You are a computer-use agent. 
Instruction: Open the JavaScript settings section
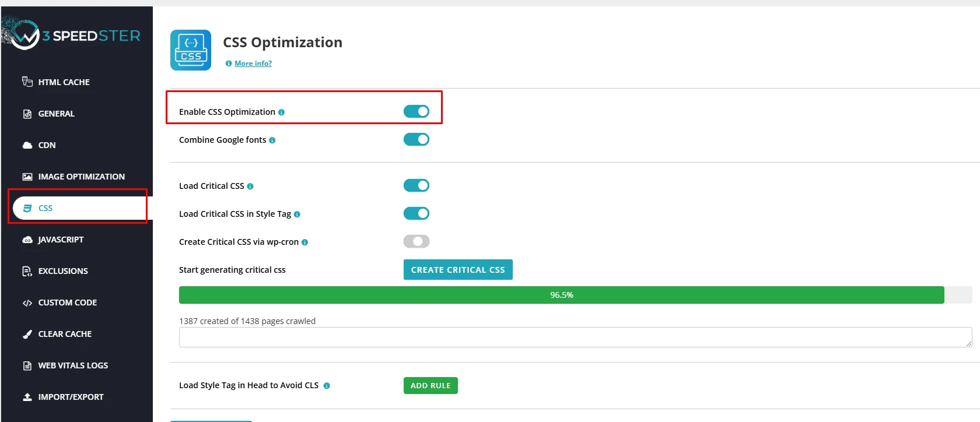click(x=61, y=240)
